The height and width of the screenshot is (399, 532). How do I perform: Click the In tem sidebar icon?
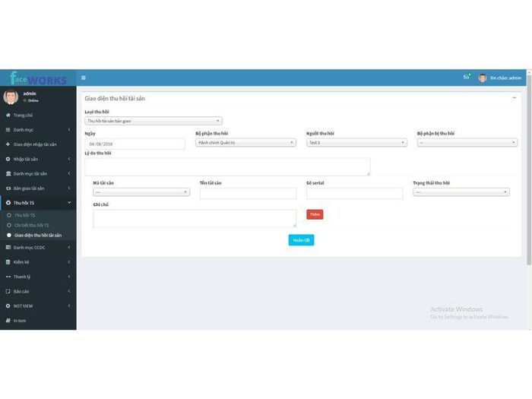point(8,320)
